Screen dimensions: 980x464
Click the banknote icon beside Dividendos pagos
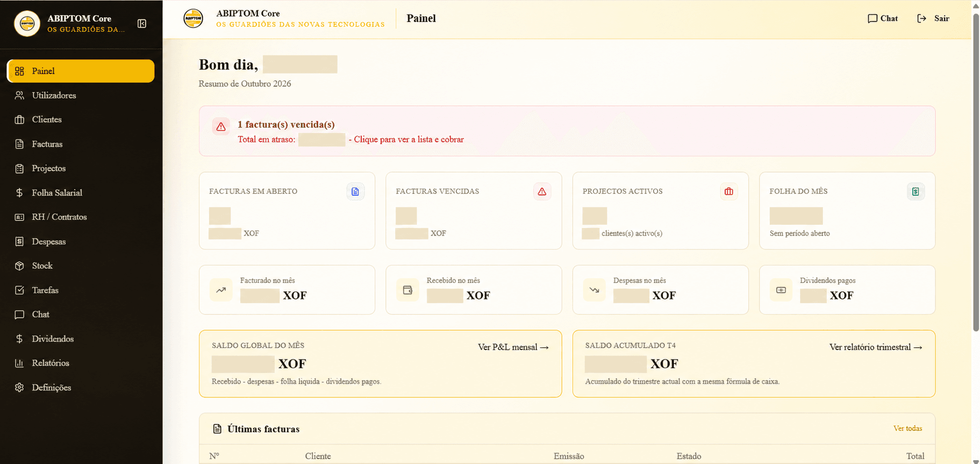pyautogui.click(x=781, y=290)
